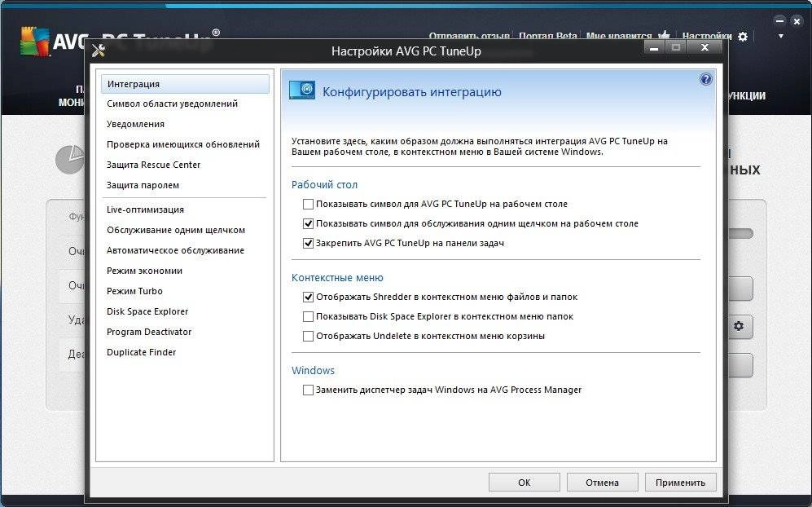Minimize the settings dialog
The image size is (812, 507).
[x=655, y=47]
